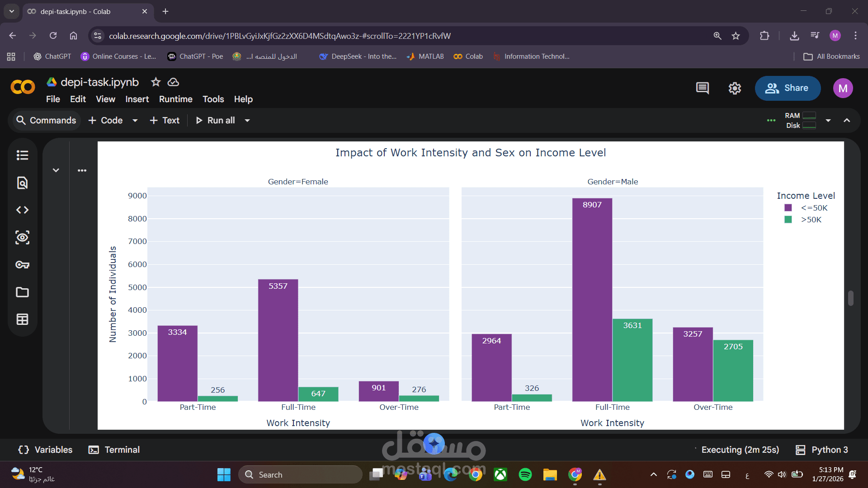The width and height of the screenshot is (868, 488).
Task: Click the Share button
Action: point(787,88)
